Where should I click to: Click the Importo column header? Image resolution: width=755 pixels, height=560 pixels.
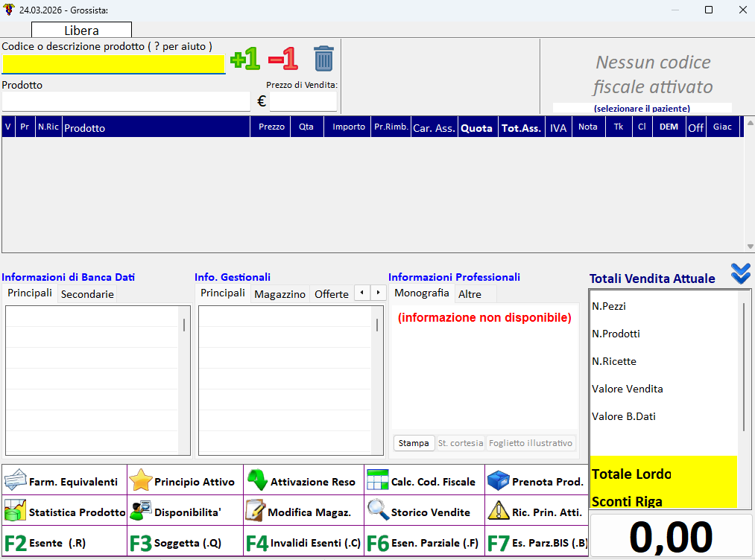[x=349, y=127]
